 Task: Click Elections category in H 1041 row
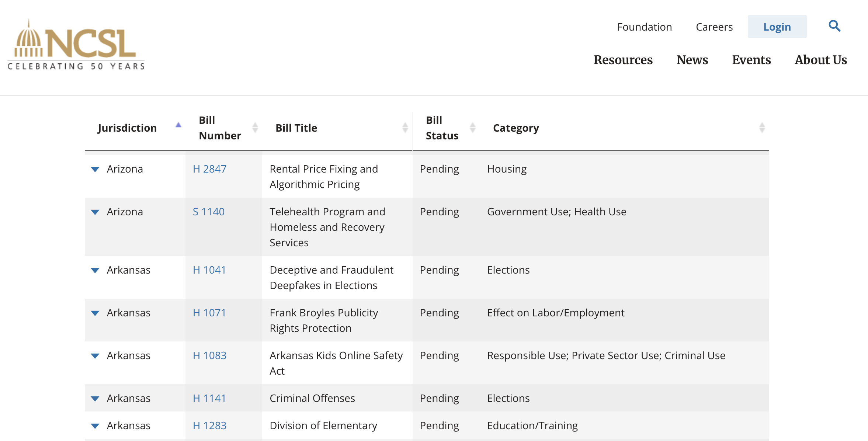[x=508, y=270]
